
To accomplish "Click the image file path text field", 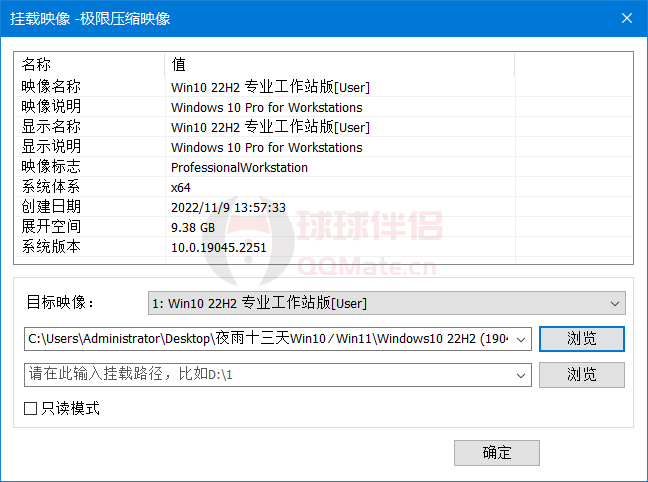I will tap(265, 339).
